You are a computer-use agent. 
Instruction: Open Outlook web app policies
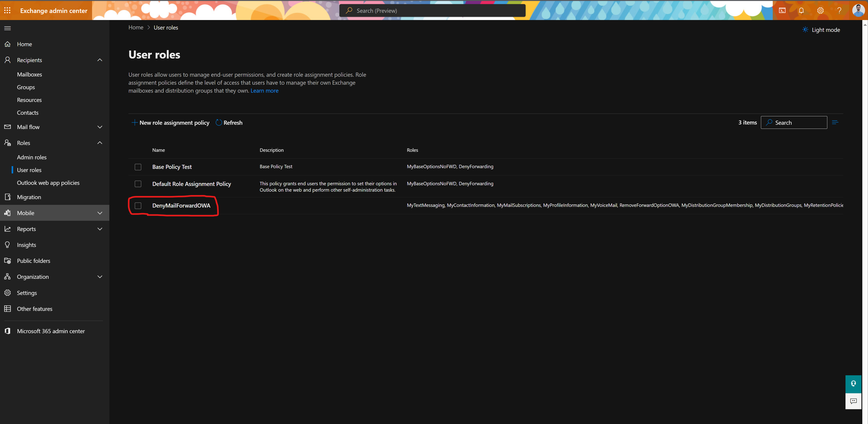48,183
